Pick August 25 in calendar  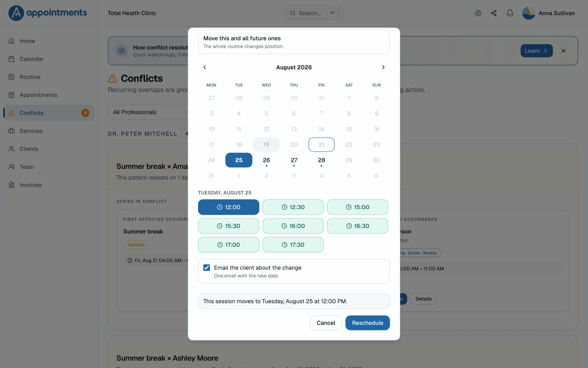pyautogui.click(x=239, y=160)
